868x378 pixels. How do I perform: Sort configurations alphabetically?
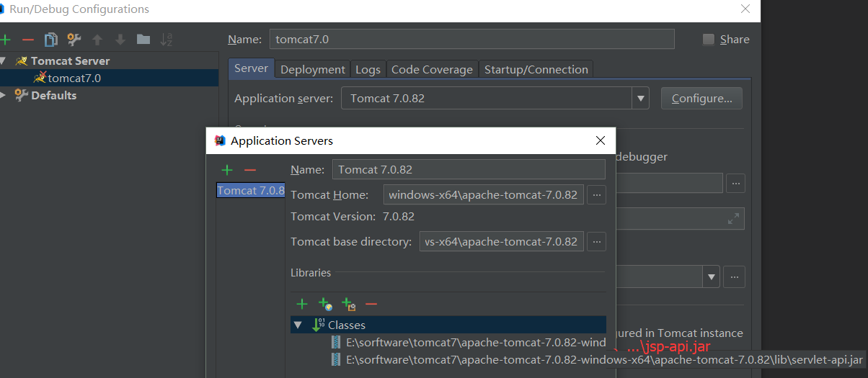click(167, 40)
